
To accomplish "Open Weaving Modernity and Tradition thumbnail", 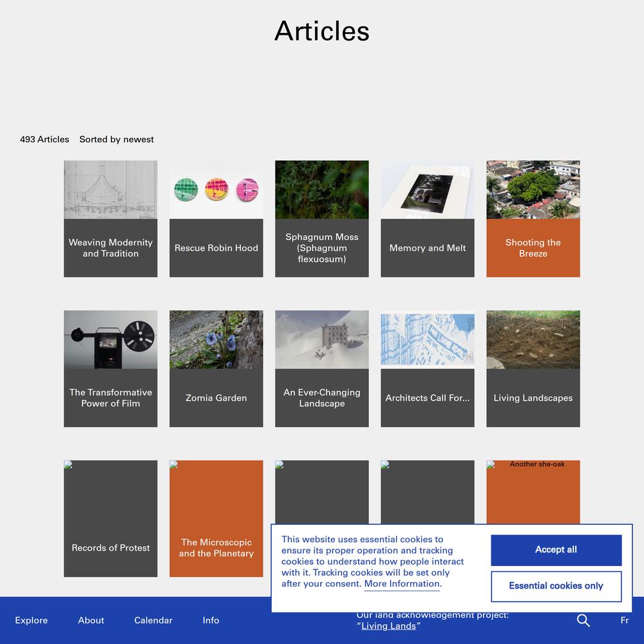I will tap(111, 189).
